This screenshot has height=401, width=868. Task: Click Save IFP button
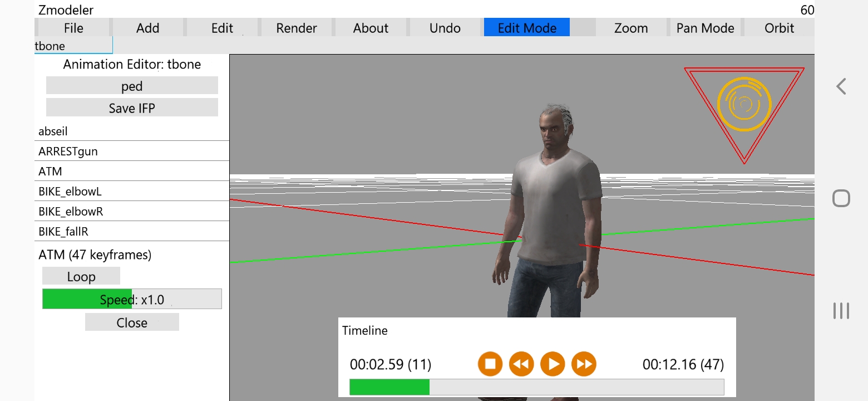tap(132, 107)
